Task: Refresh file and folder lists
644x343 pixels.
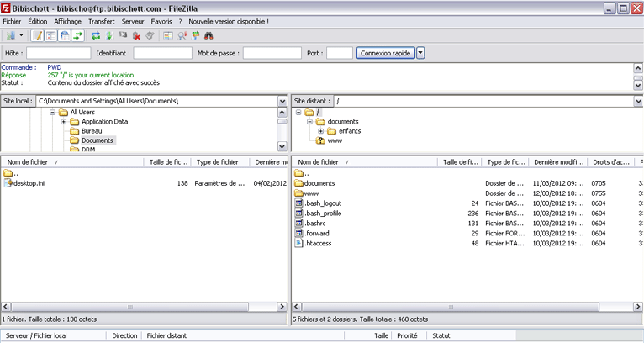Action: [x=96, y=36]
